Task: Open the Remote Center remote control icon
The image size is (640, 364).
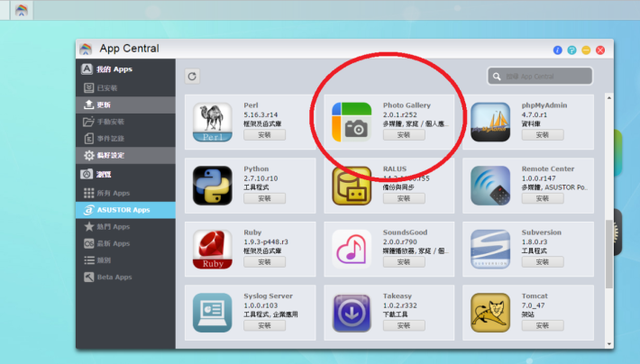Action: [490, 186]
